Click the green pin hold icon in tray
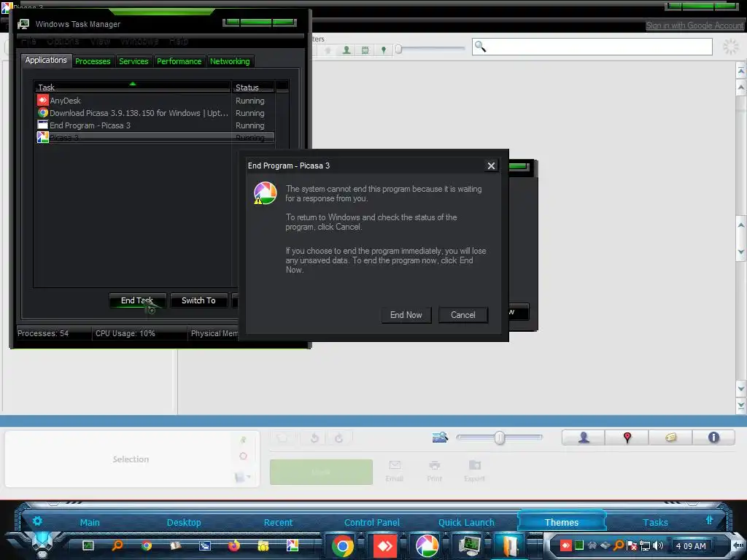Image resolution: width=747 pixels, height=560 pixels. click(244, 440)
